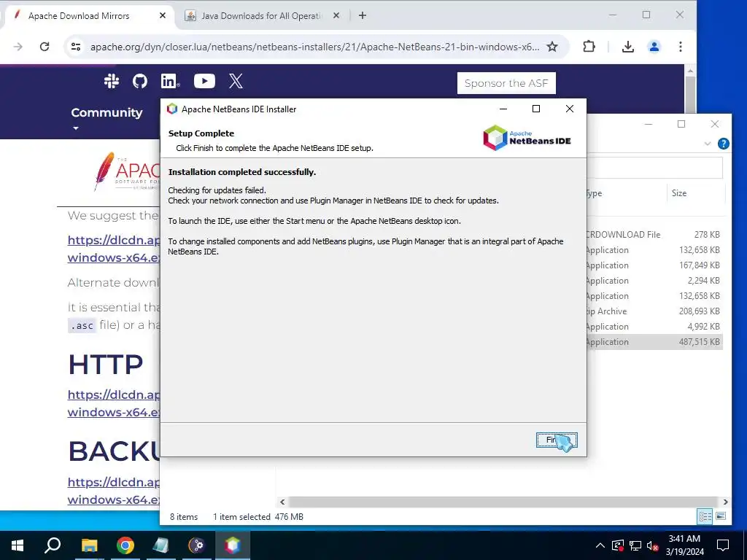Viewport: 747px width, 560px height.
Task: Close the Java Downloads tab
Action: pos(336,16)
